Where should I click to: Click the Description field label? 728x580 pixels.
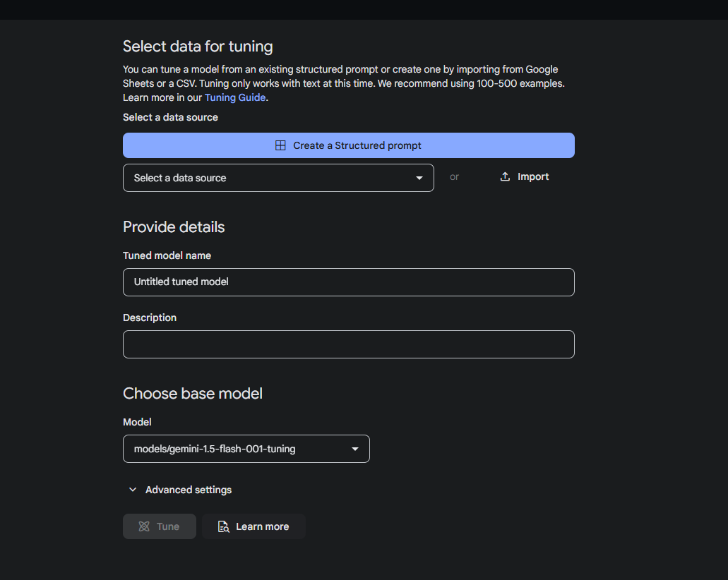point(150,318)
